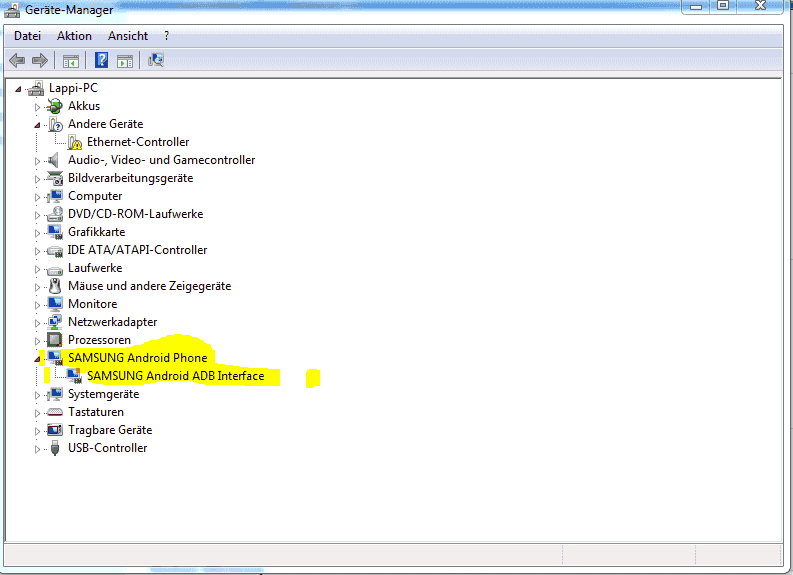Click the Bildverarbeitungsgeräte scanner icon

pyautogui.click(x=55, y=178)
